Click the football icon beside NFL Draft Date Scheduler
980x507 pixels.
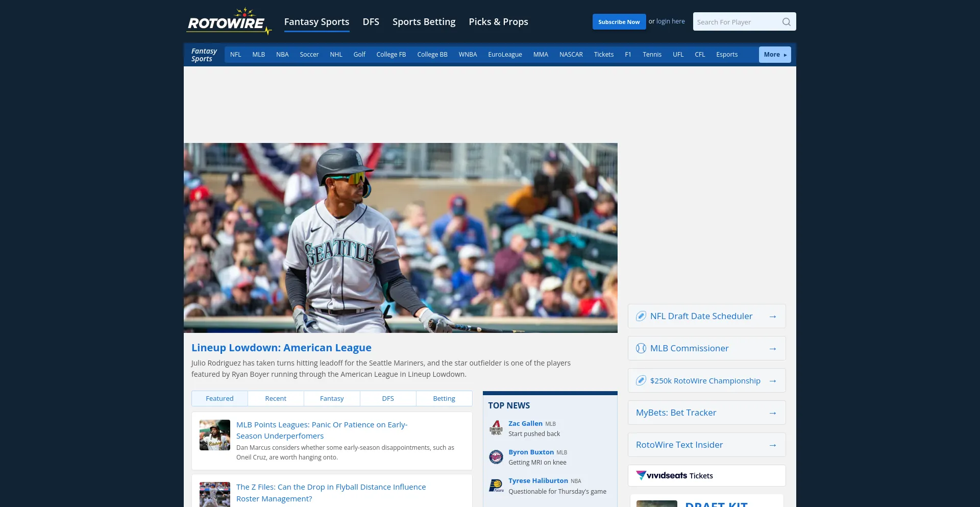(x=641, y=316)
